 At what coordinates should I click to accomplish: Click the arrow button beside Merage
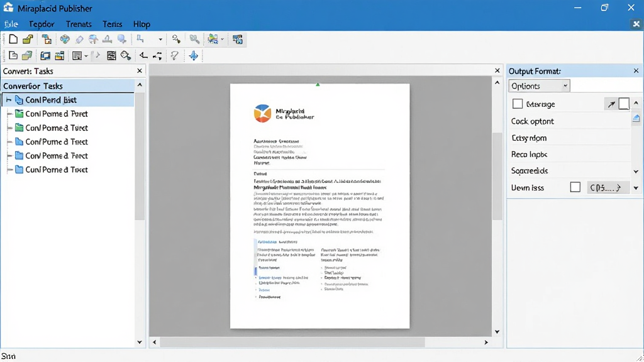coord(611,104)
